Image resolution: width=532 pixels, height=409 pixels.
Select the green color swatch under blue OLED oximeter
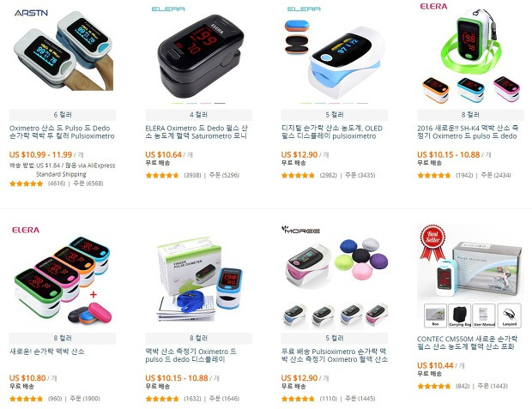click(x=306, y=103)
